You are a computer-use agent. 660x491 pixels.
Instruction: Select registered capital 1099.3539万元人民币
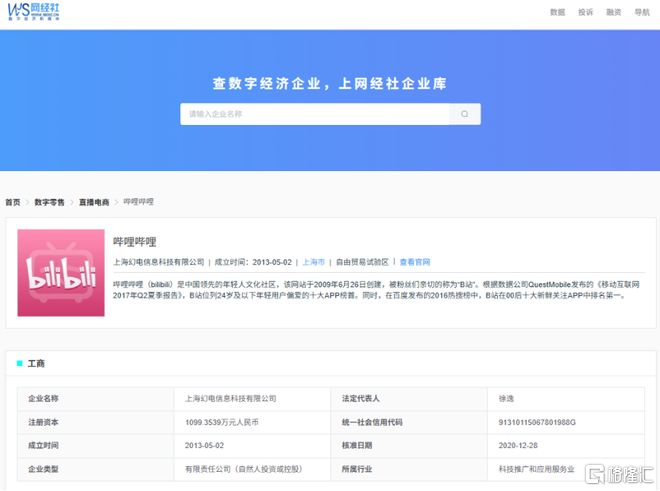(x=222, y=422)
